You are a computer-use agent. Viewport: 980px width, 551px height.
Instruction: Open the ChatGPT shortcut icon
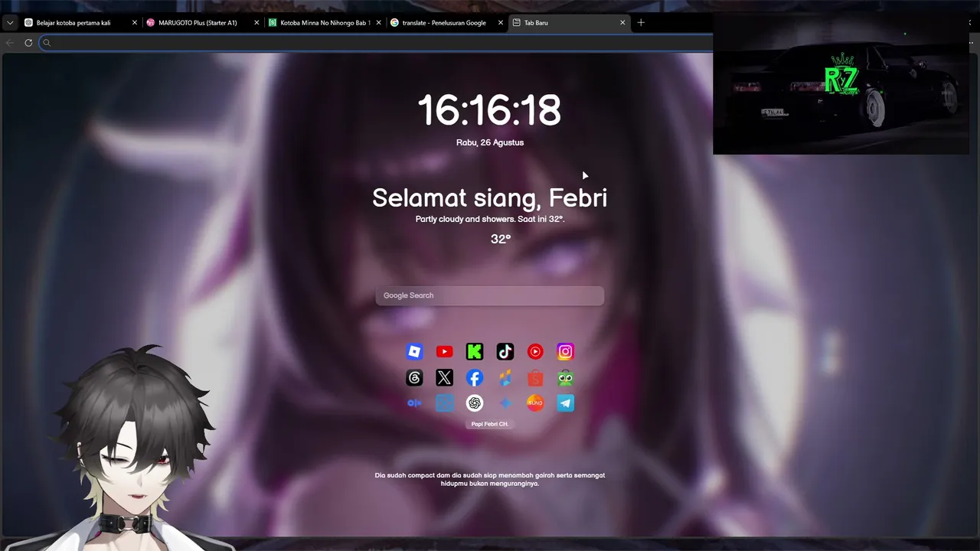(x=475, y=403)
